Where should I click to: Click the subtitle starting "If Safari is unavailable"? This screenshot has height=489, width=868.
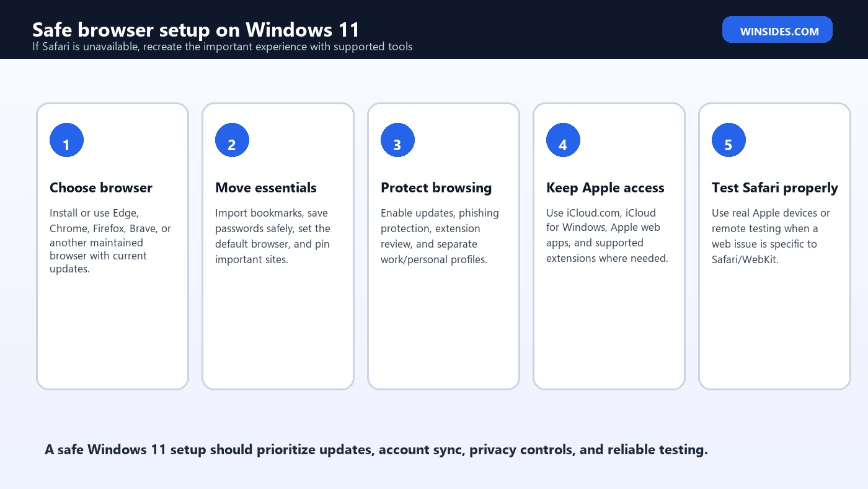click(223, 47)
